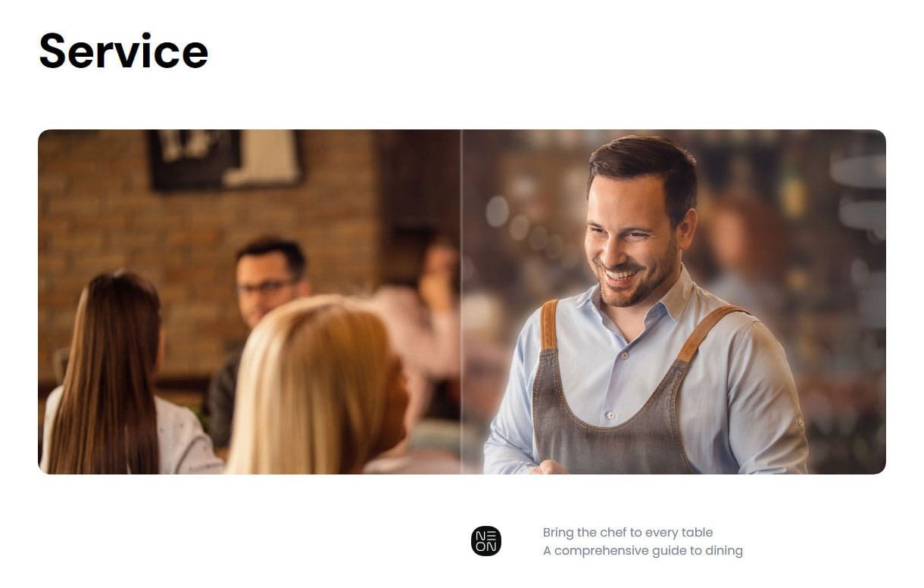This screenshot has width=924, height=588.
Task: Select the "Service" page heading
Action: point(123,51)
